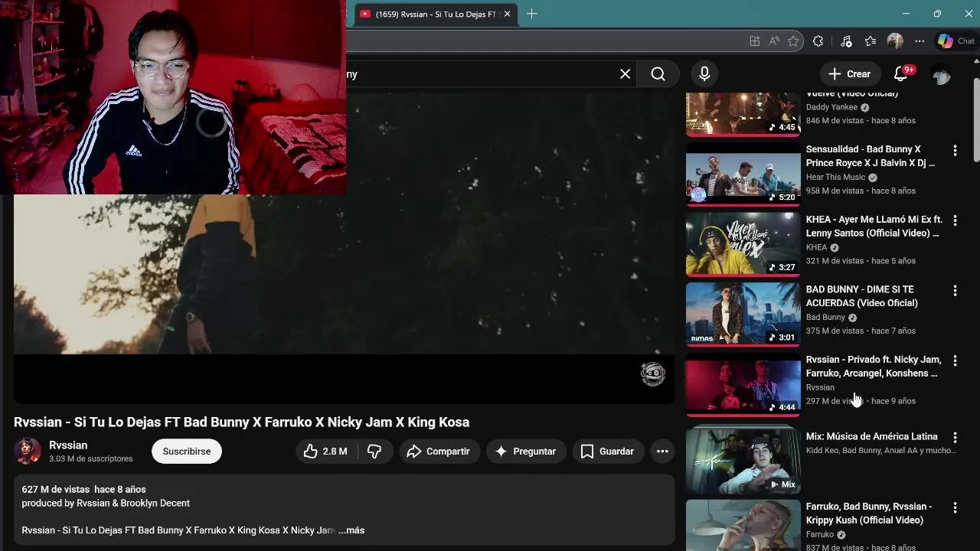Start voice search with the microphone icon
The image size is (980, 551).
click(x=704, y=74)
